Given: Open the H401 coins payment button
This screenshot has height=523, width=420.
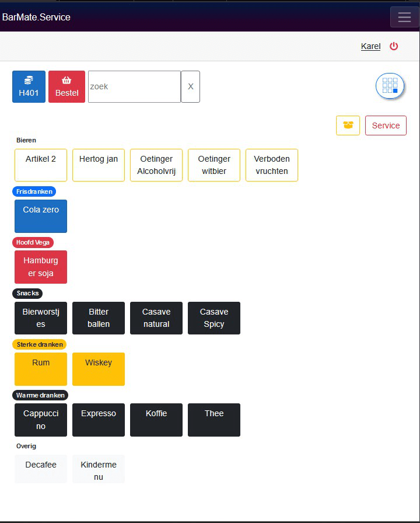Looking at the screenshot, I should (29, 87).
